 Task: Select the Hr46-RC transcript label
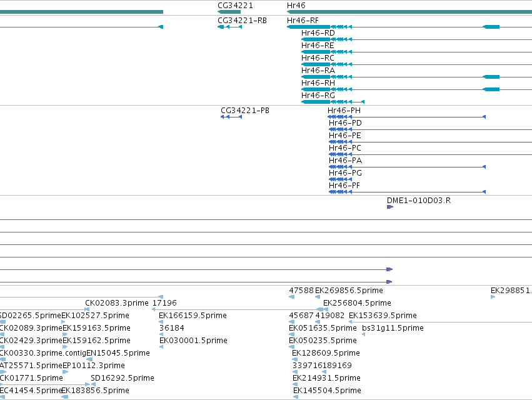click(318, 58)
